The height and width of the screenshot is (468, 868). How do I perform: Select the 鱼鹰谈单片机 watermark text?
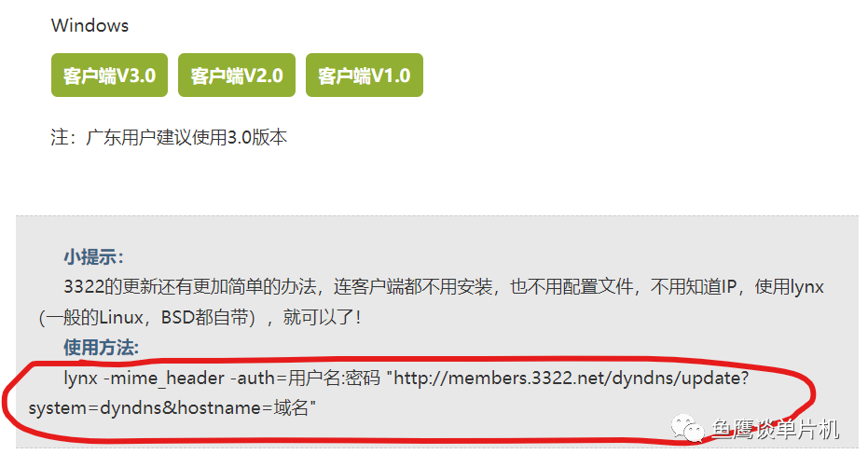775,429
